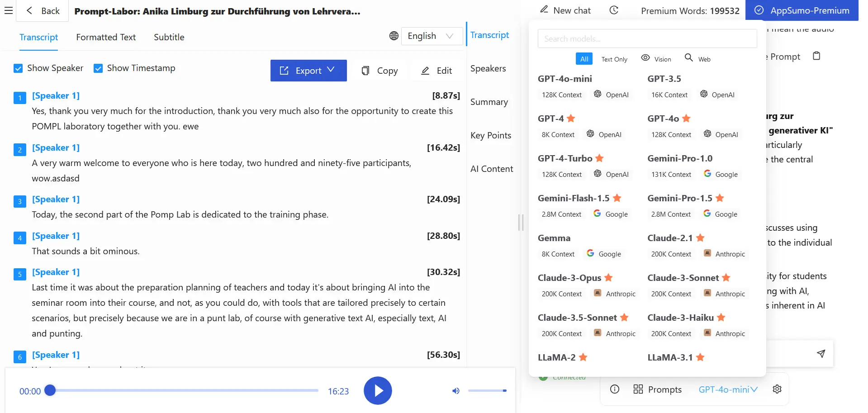Select the Vision model filter
Image resolution: width=868 pixels, height=413 pixels.
pos(656,59)
